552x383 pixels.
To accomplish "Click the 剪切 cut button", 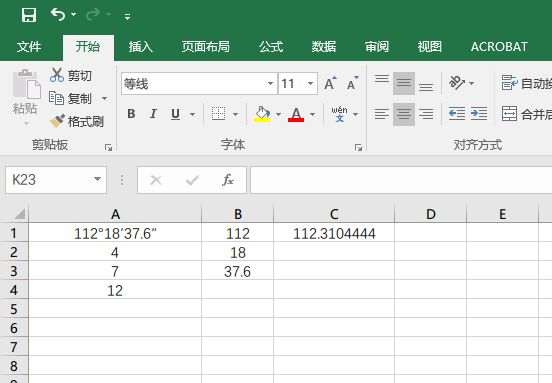I will [x=71, y=75].
